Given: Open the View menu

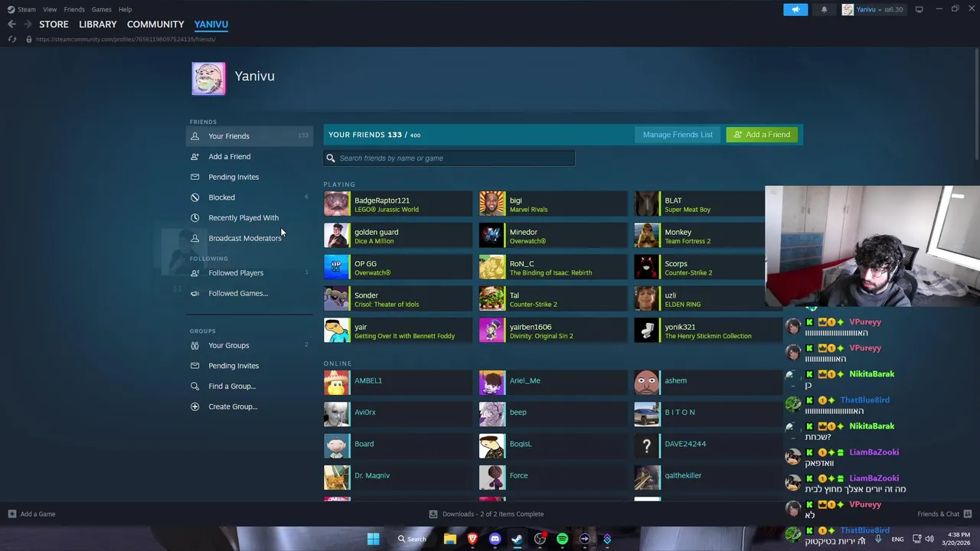Looking at the screenshot, I should point(50,9).
